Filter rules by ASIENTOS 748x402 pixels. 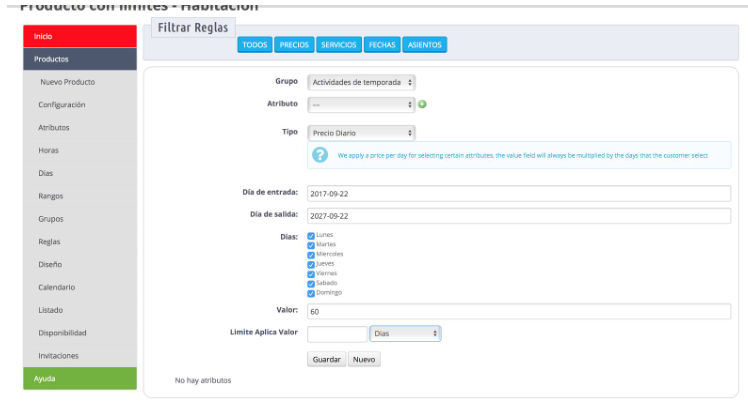(425, 44)
